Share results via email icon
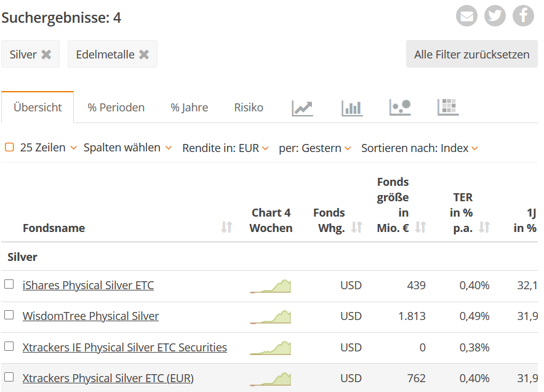This screenshot has width=544, height=392. coord(466,16)
